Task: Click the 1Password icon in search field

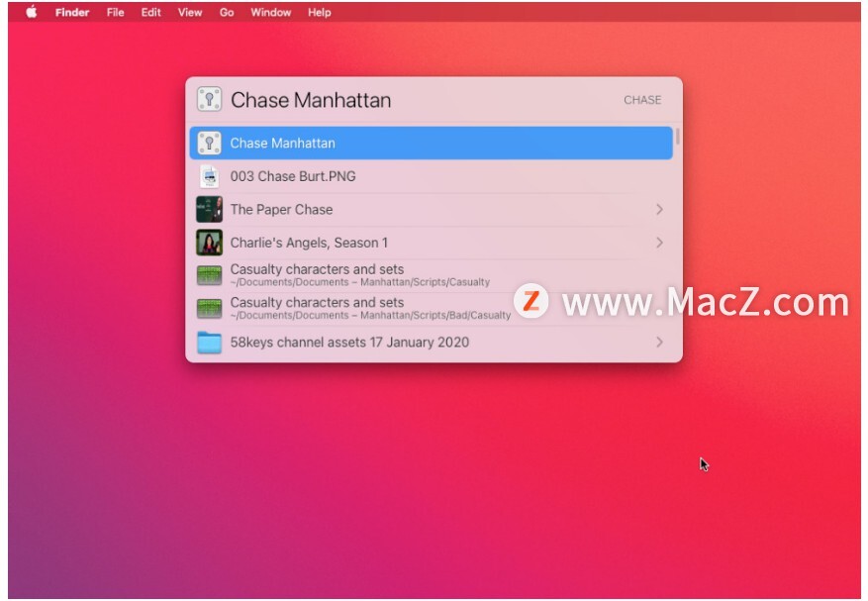Action: pos(209,99)
